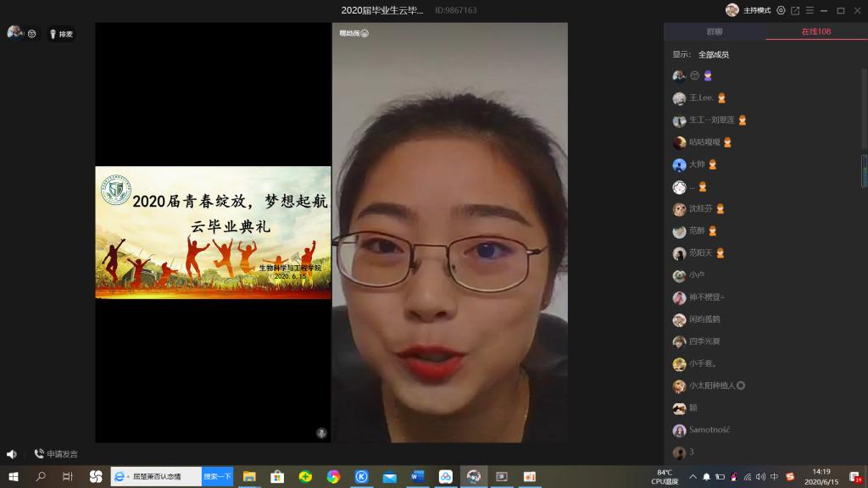Switch to the 群聊 tab

714,31
